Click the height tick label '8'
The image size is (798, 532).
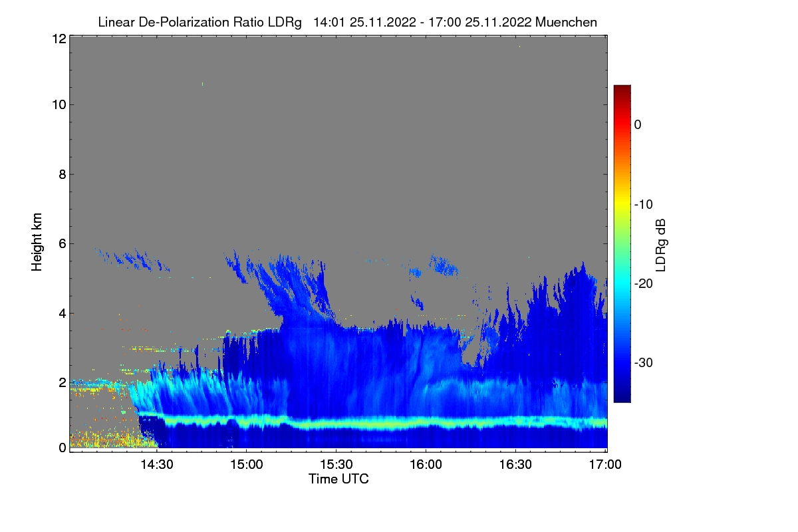(62, 174)
